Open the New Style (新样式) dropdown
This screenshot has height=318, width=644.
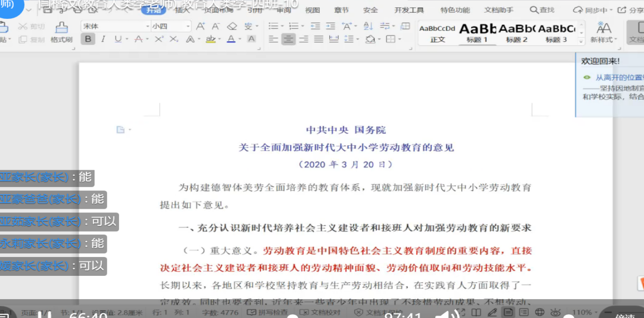click(x=604, y=32)
